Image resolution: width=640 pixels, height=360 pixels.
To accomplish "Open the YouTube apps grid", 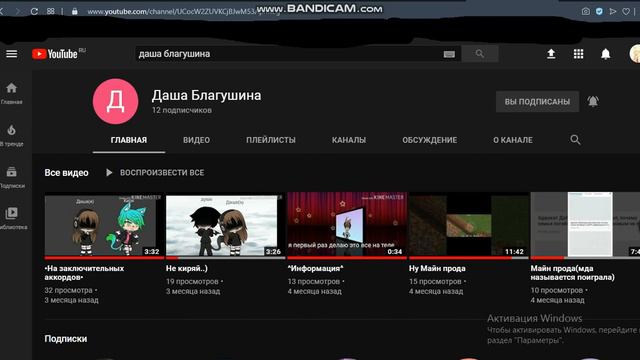I will 578,54.
